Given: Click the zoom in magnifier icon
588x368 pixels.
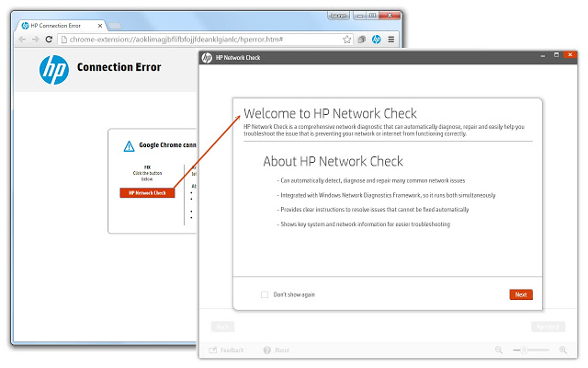Looking at the screenshot, I should tap(563, 350).
